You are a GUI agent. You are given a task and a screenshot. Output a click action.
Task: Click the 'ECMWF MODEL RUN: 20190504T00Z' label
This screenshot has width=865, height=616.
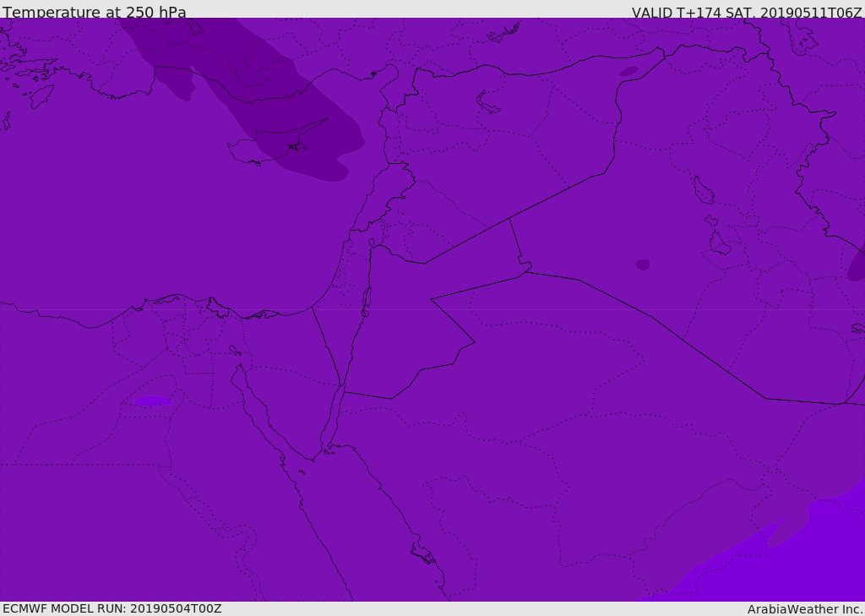pyautogui.click(x=112, y=608)
